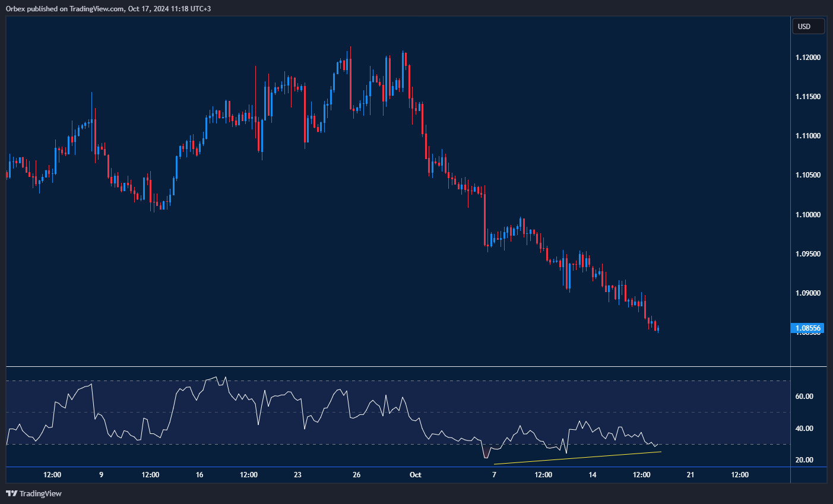Viewport: 833px width, 504px height.
Task: Click the 21 date marker on time axis
Action: (691, 475)
